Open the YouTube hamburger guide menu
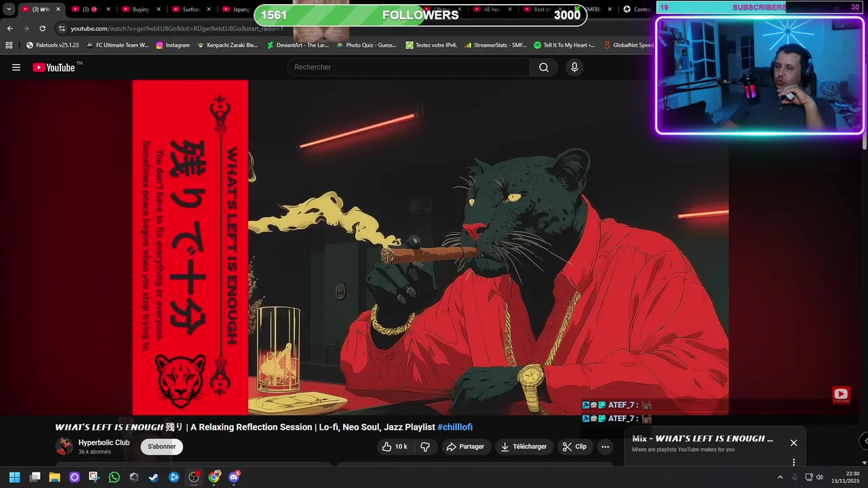 [x=16, y=67]
